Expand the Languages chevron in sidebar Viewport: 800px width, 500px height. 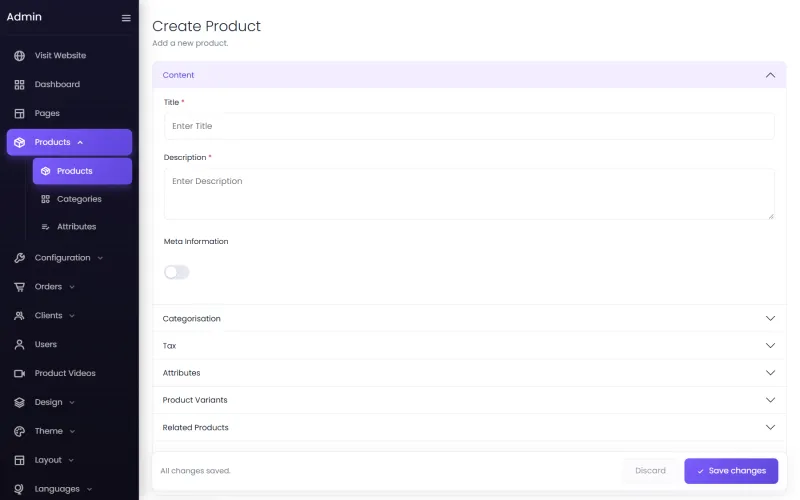coord(89,489)
